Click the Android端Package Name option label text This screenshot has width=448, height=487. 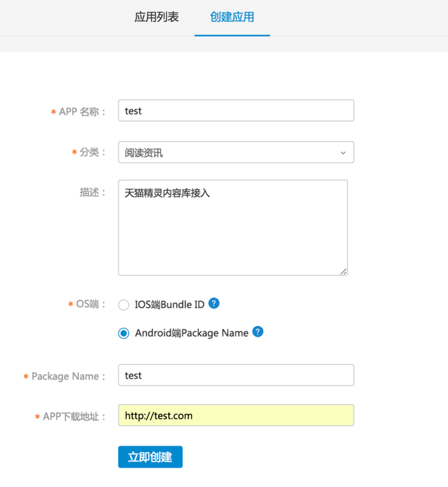[192, 333]
